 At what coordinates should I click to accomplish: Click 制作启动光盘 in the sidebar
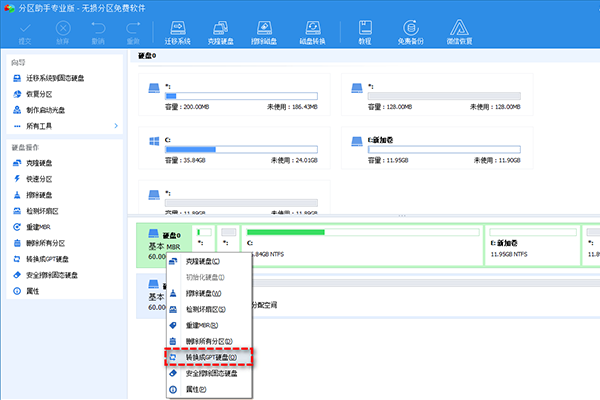[x=45, y=109]
